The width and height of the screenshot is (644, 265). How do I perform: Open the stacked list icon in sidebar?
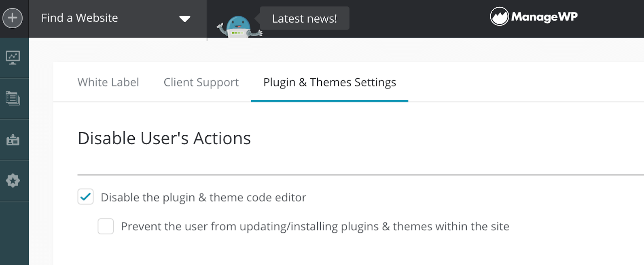13,99
